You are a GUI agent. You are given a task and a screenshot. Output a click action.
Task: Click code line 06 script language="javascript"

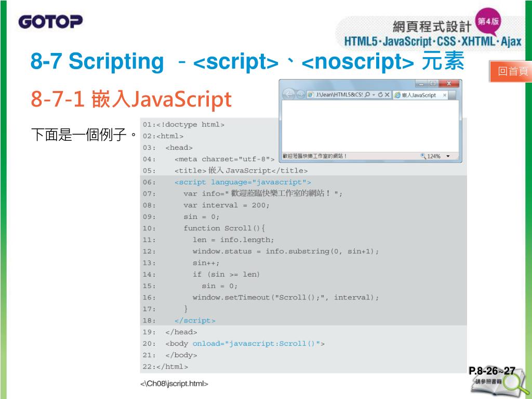[x=227, y=182]
